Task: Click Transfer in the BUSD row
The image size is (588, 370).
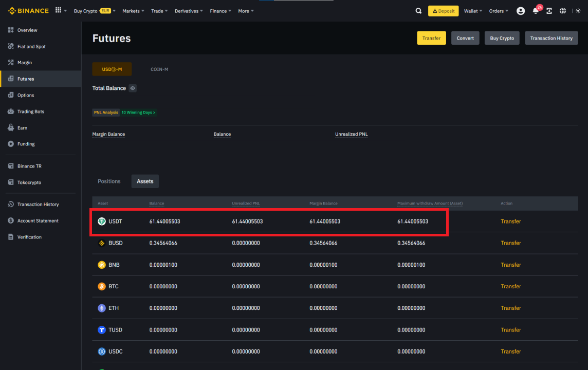Action: [511, 243]
